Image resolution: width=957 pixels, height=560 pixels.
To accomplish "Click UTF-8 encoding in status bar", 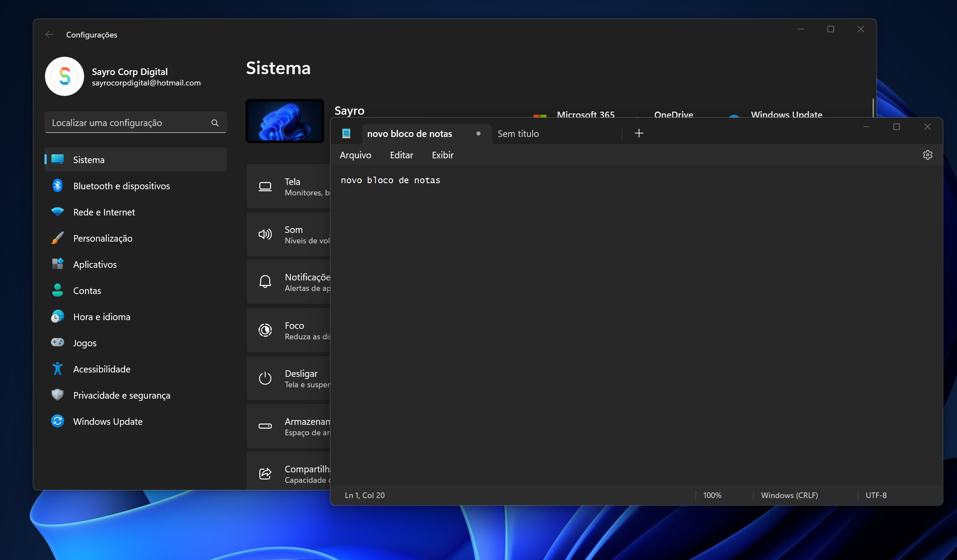I will [876, 495].
